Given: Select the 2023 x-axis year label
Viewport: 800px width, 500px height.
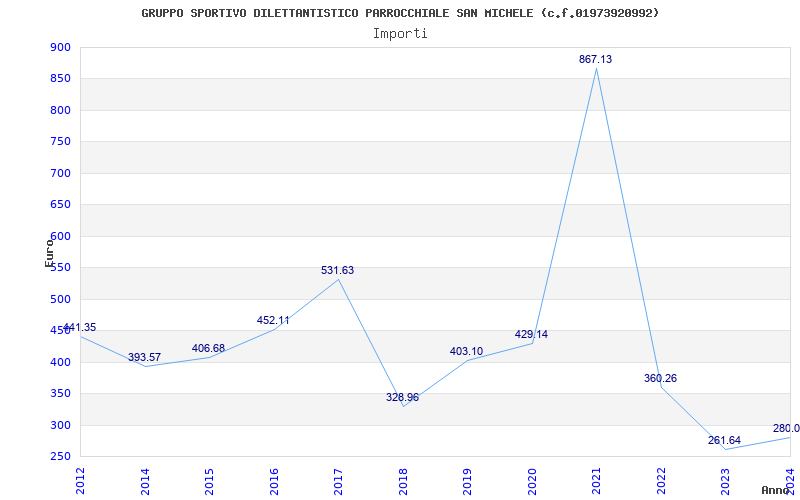Looking at the screenshot, I should coord(726,481).
